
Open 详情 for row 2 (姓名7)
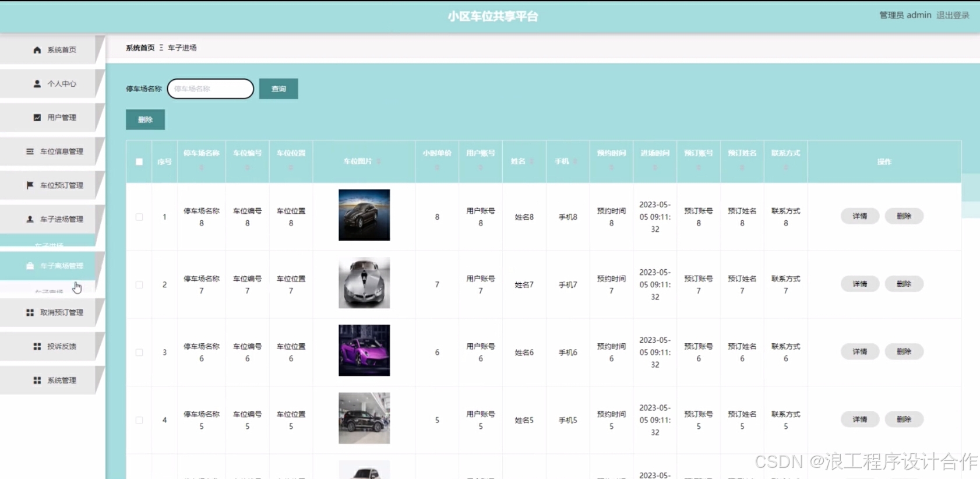tap(860, 284)
